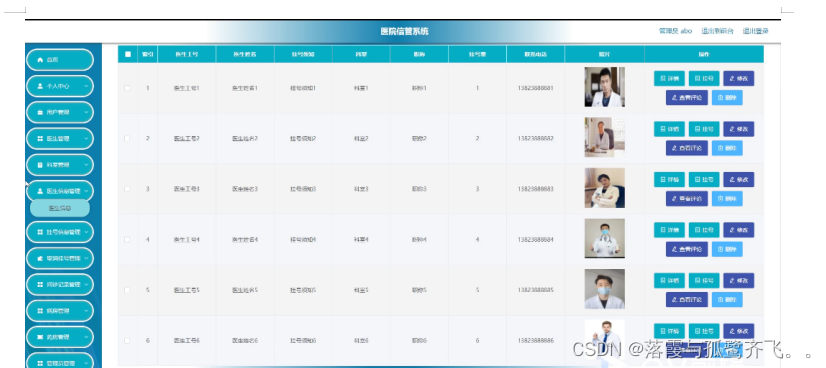Click the 医生工号 column header
The width and height of the screenshot is (826, 368).
(x=186, y=54)
